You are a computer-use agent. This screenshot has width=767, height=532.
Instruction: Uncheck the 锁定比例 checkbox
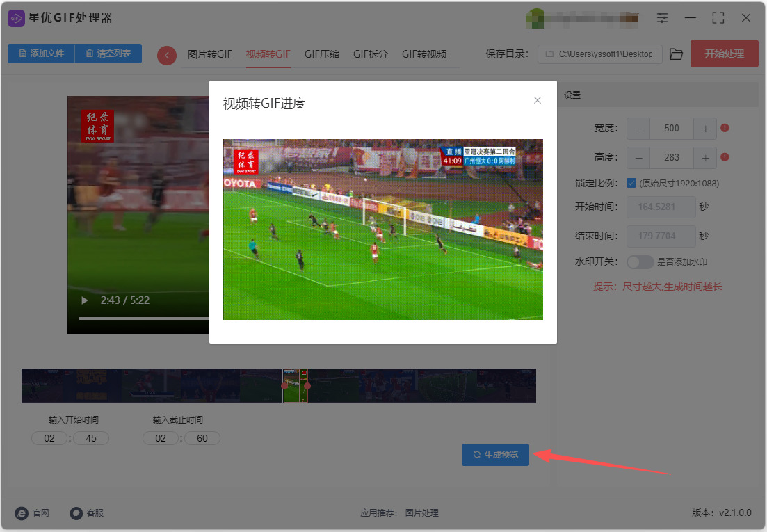[x=631, y=184]
